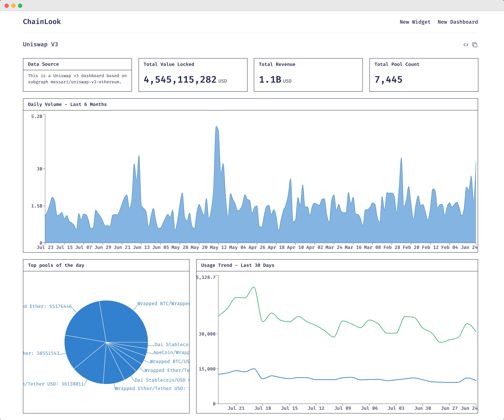Click the Feb 28 x-axis label
The height and width of the screenshot is (420, 504).
[392, 247]
